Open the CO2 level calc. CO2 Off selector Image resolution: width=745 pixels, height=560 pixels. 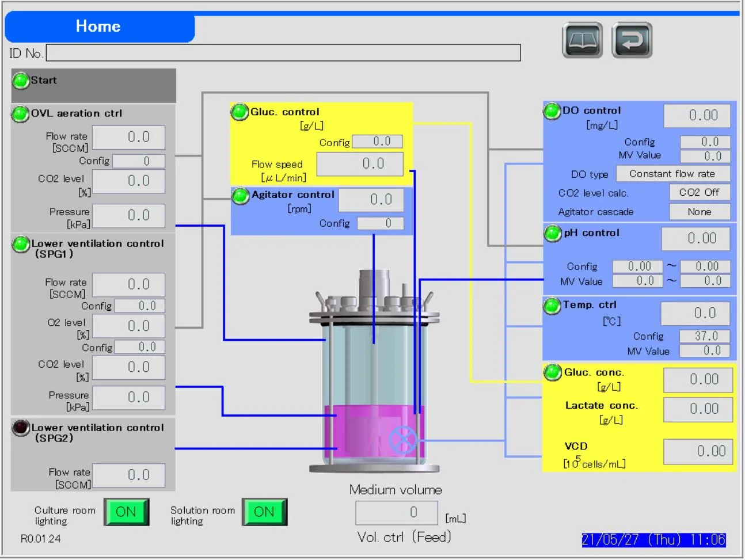pyautogui.click(x=700, y=192)
